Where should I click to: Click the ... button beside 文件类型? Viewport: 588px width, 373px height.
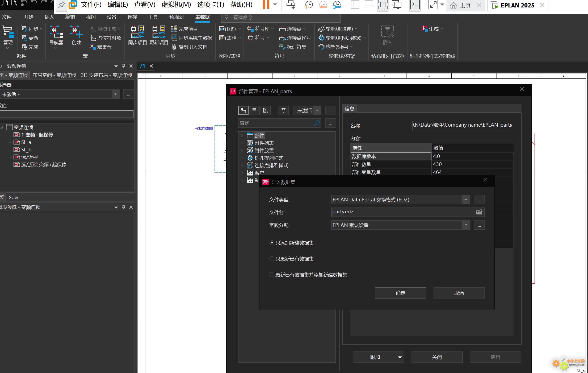[479, 200]
